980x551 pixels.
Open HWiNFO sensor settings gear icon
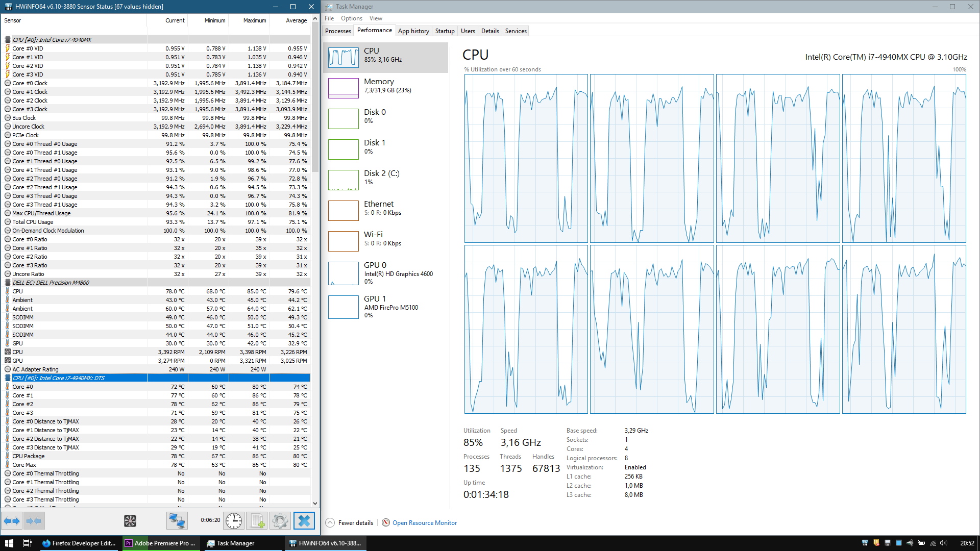tap(280, 521)
